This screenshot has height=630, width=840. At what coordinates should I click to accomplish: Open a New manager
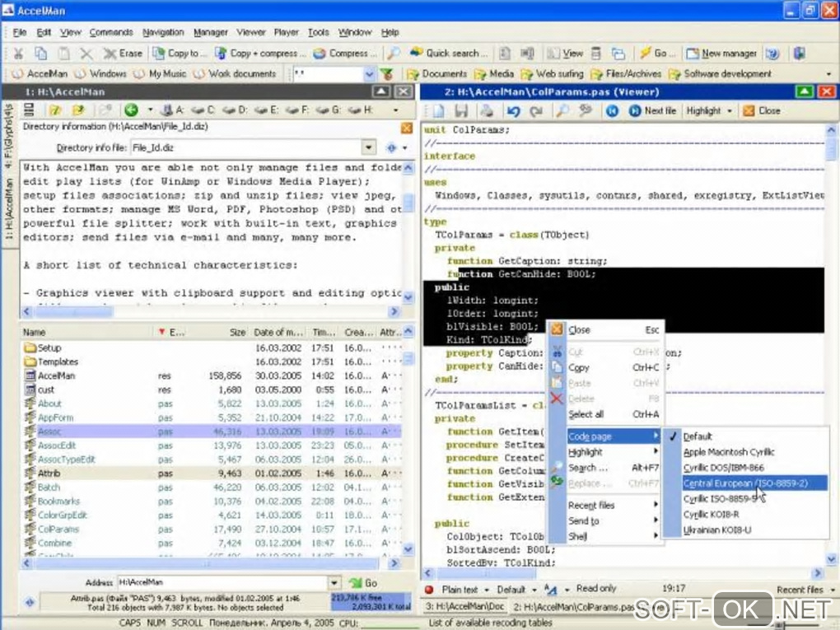pyautogui.click(x=721, y=53)
